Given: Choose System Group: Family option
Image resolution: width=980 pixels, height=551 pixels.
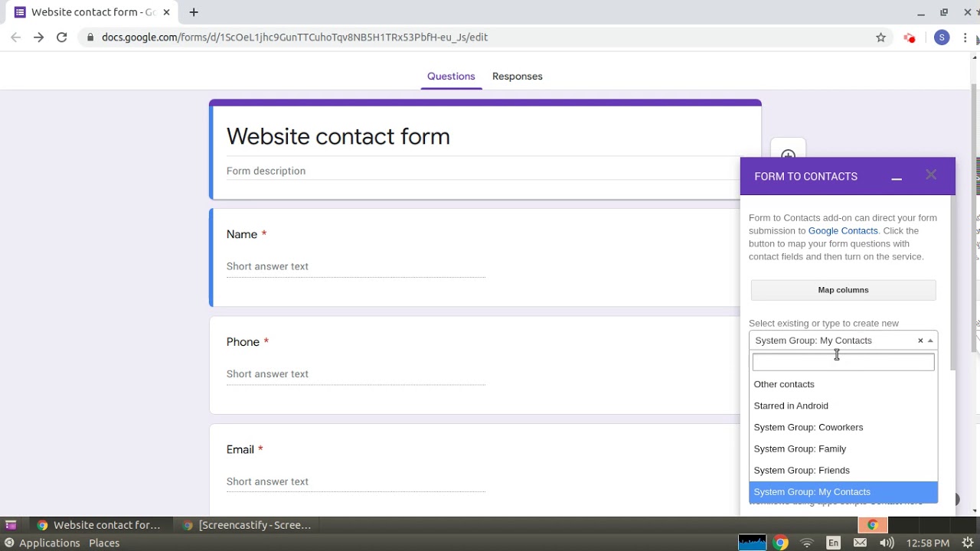Looking at the screenshot, I should 843,448.
